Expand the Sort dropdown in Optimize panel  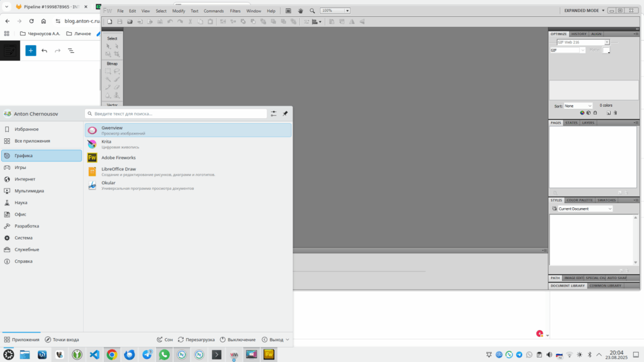click(x=578, y=106)
